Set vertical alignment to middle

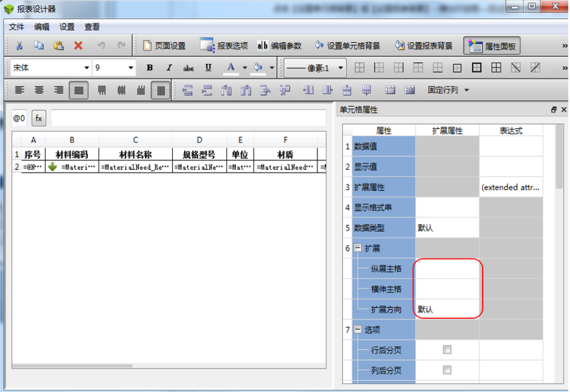coord(122,90)
